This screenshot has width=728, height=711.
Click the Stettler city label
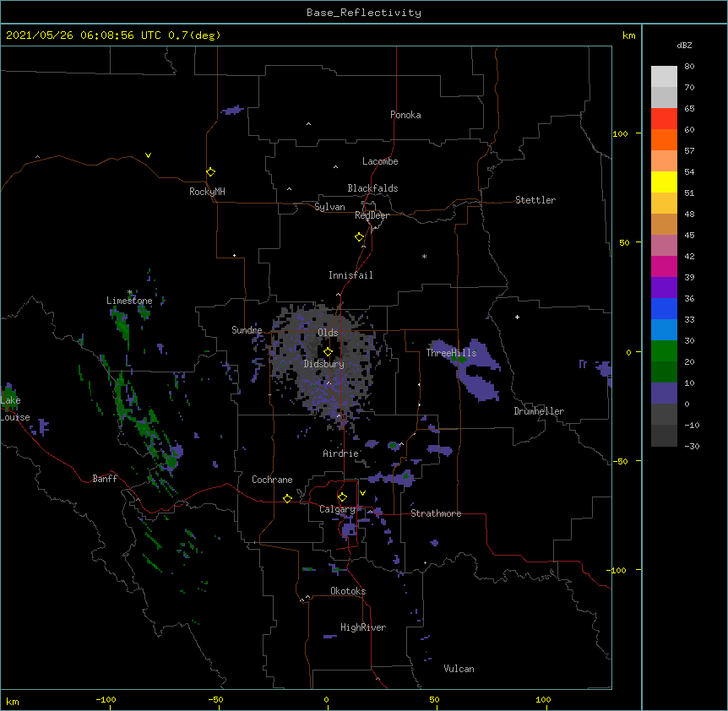point(535,200)
